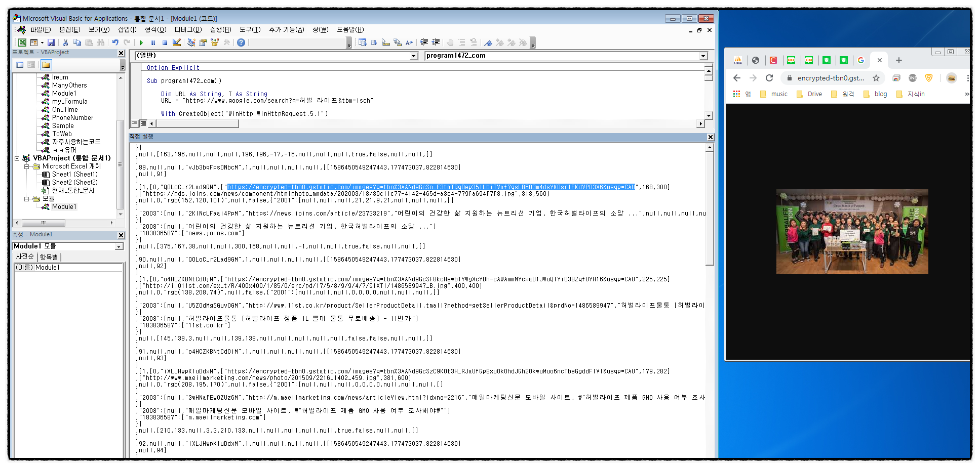Click the Find binoculars icon
Image resolution: width=980 pixels, height=468 pixels.
pos(101,43)
